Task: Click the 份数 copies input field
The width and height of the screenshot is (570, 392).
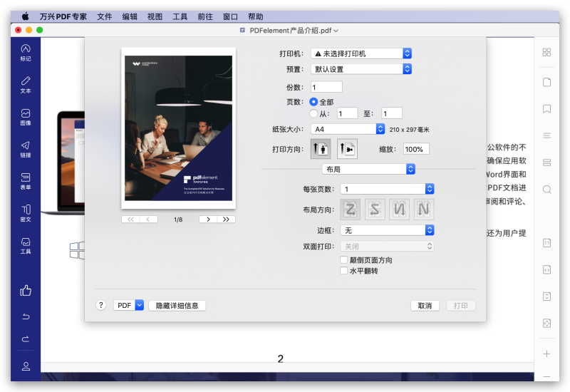Action: tap(326, 87)
